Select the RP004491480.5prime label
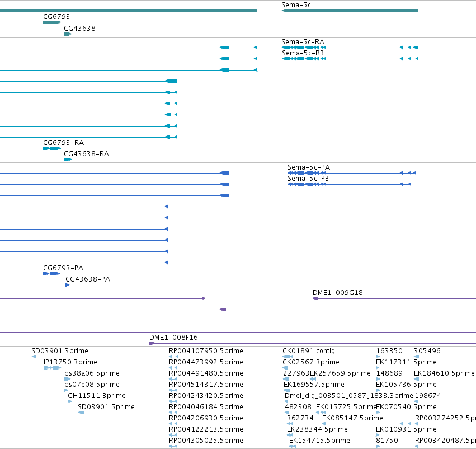Screen dimensions: 476x449 [x=206, y=373]
